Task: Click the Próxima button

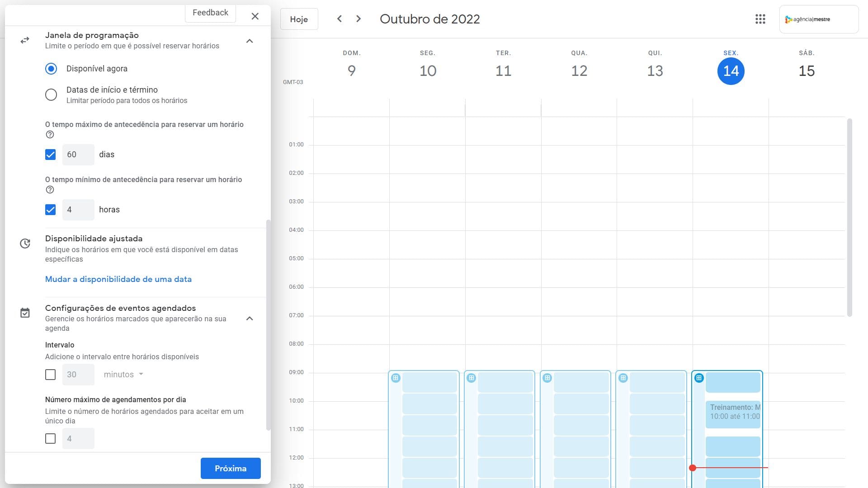Action: point(231,468)
